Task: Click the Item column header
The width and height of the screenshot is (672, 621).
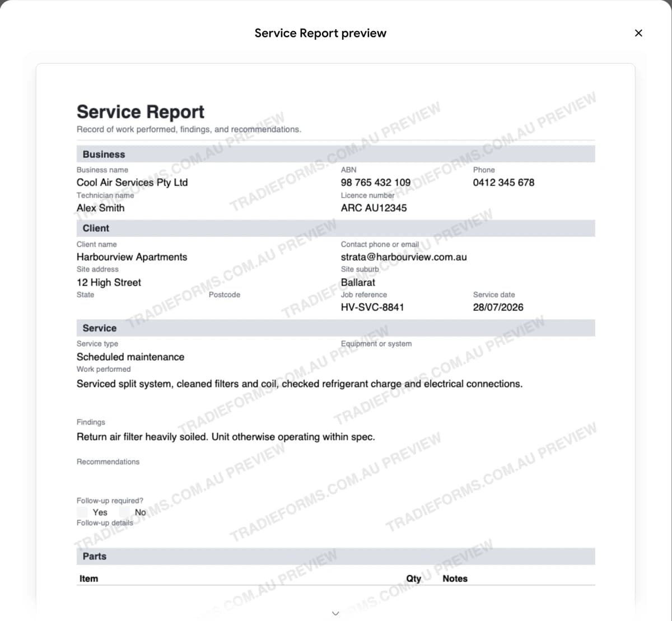Action: (x=88, y=578)
